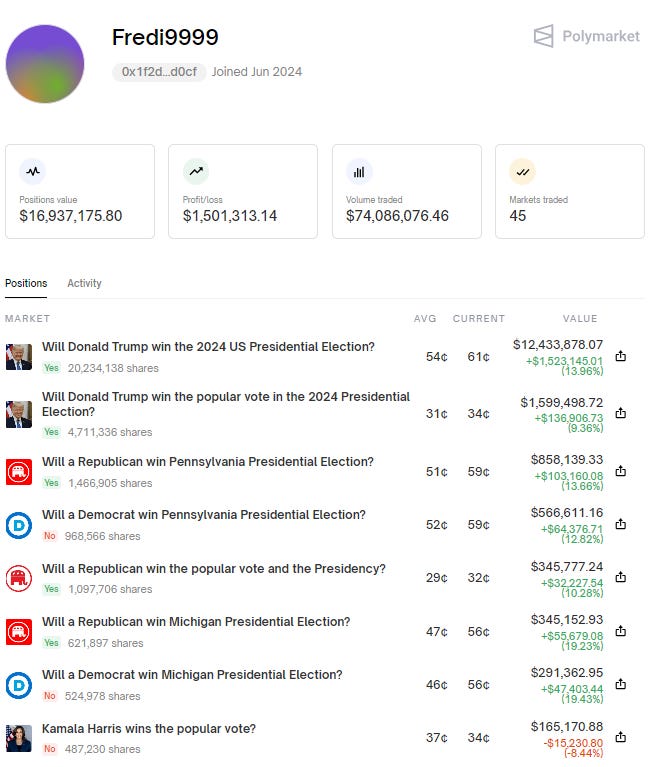Open 'Will a Republican win the popular vote and the Presidency?'
This screenshot has height=767, width=653.
pos(214,568)
